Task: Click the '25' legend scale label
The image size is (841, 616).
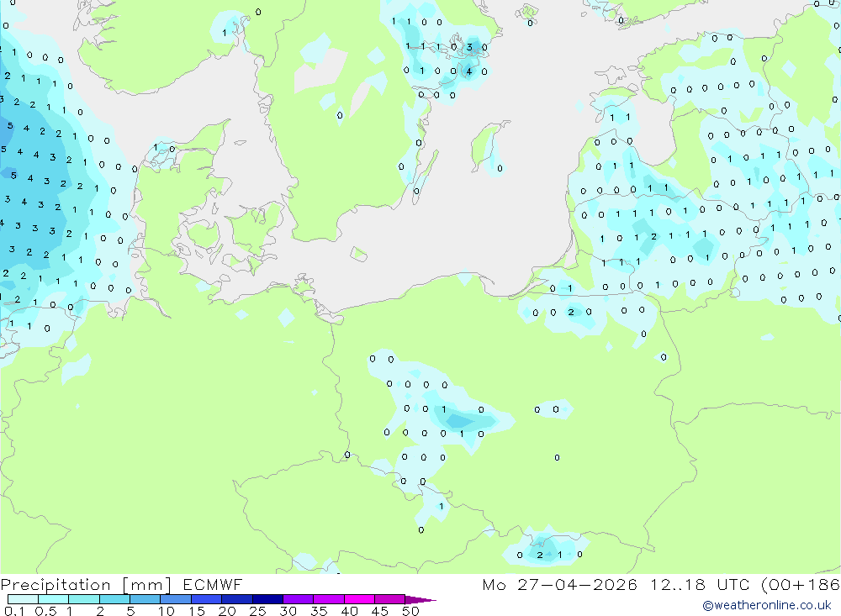Action: point(257,611)
